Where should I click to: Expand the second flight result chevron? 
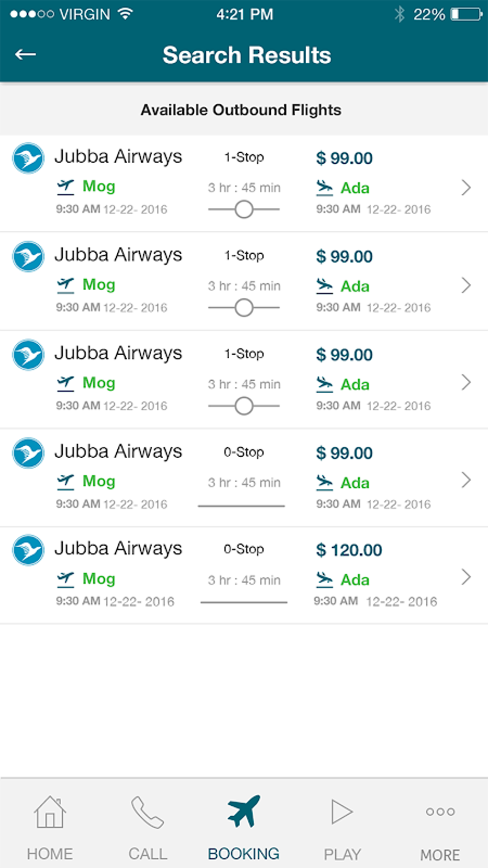pyautogui.click(x=466, y=286)
